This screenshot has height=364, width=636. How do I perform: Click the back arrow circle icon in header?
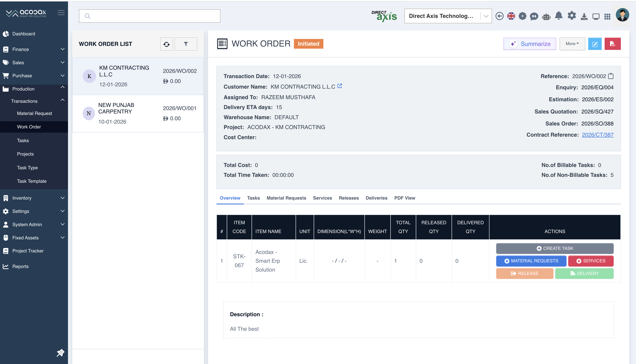(x=499, y=16)
